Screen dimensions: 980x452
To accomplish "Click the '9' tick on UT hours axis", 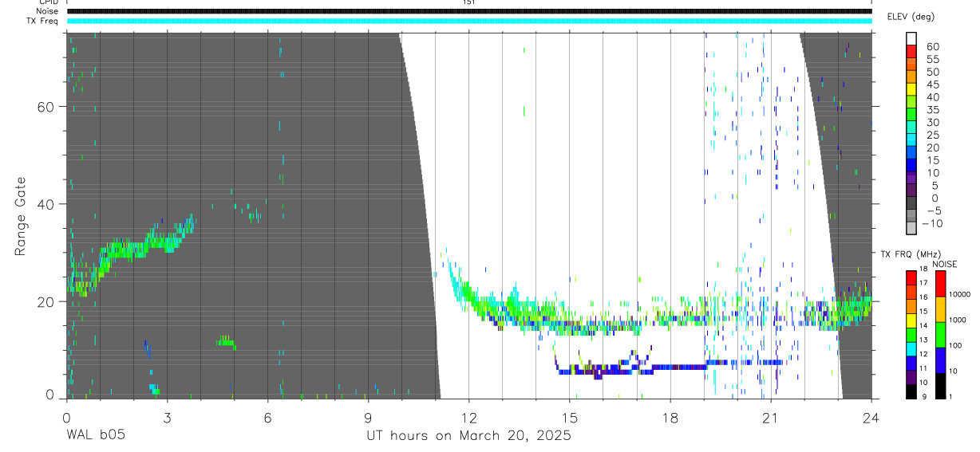I will (x=369, y=417).
